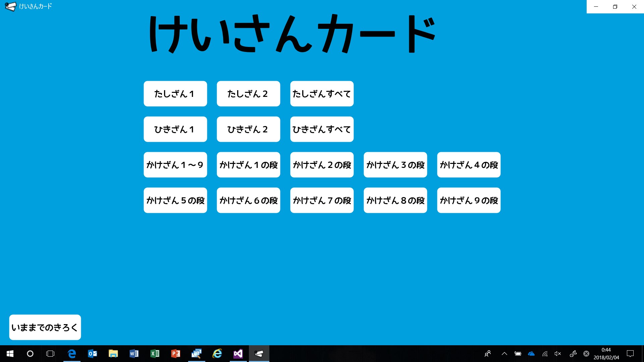Select ひきざんすべて button
This screenshot has height=362, width=644.
pyautogui.click(x=322, y=129)
